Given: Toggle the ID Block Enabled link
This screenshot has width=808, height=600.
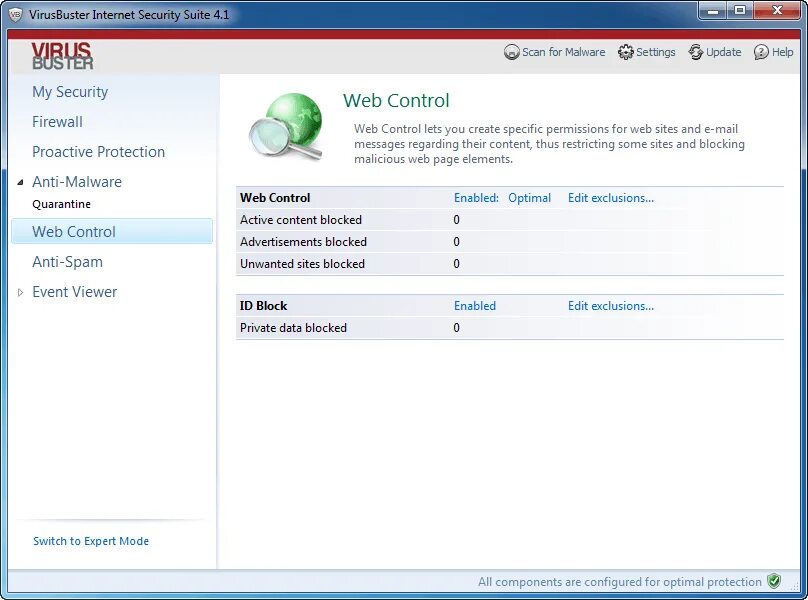Looking at the screenshot, I should coord(475,306).
